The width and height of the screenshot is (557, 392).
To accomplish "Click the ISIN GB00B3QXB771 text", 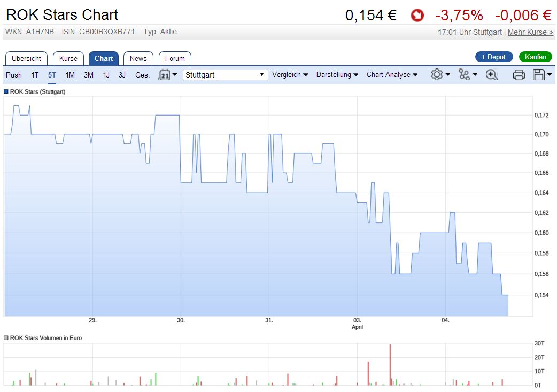I will 98,32.
